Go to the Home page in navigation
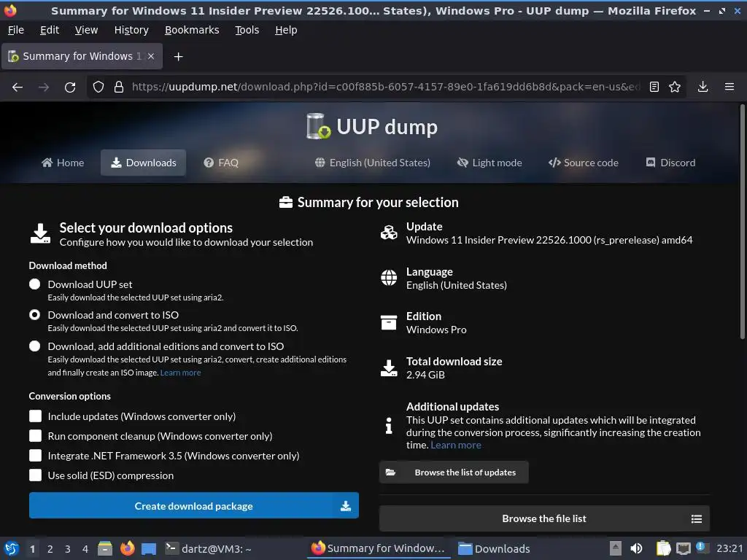The width and height of the screenshot is (747, 560). [63, 163]
